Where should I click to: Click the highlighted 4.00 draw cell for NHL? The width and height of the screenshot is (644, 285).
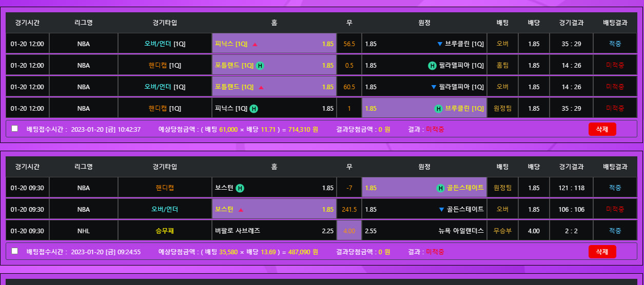click(x=349, y=231)
